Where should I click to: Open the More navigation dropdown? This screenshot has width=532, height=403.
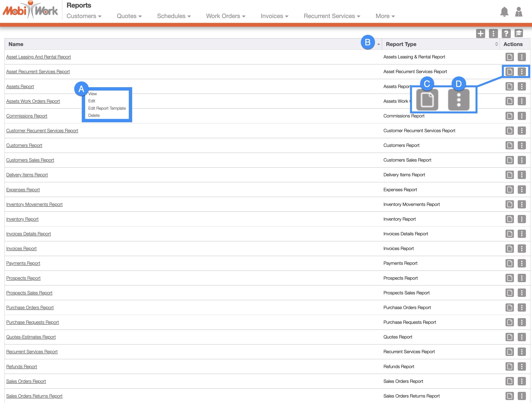pyautogui.click(x=385, y=16)
